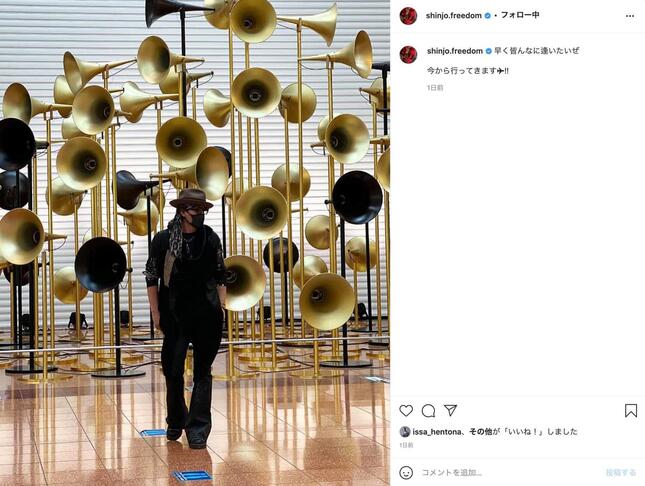The image size is (645, 486).
Task: Toggle the フォロー中 following button
Action: (x=520, y=15)
